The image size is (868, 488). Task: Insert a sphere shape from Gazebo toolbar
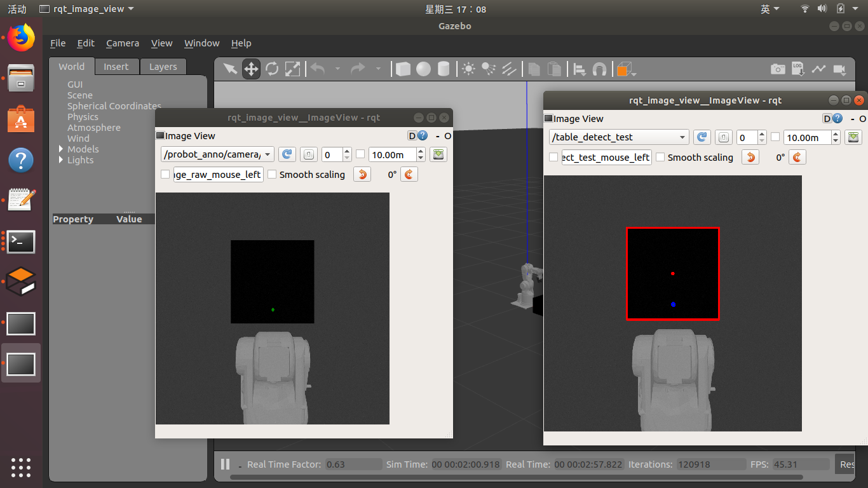coord(423,69)
